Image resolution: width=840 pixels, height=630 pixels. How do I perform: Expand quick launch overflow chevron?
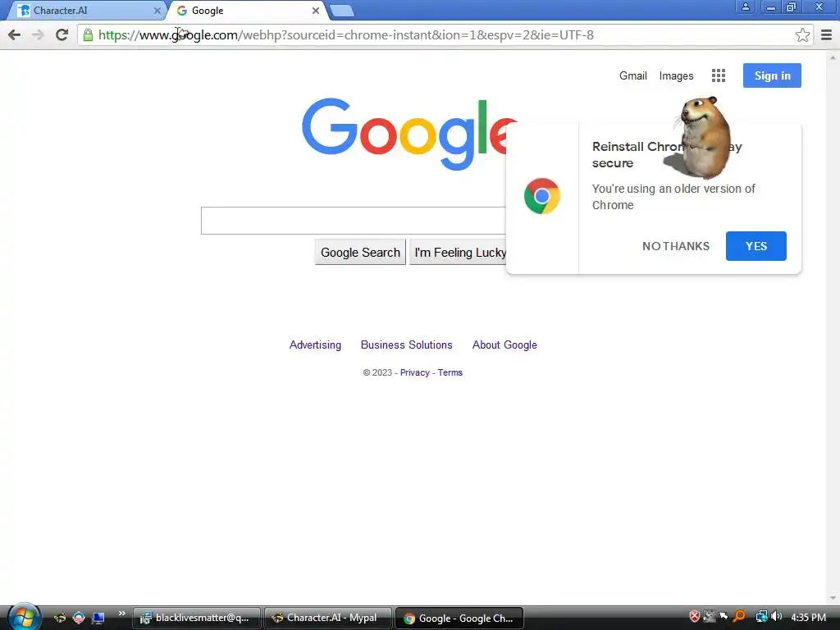click(x=121, y=614)
